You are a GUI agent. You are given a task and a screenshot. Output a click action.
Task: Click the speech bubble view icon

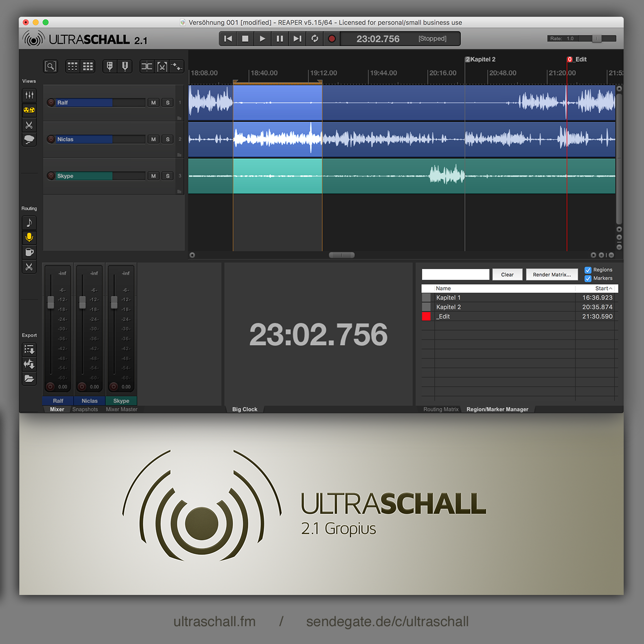29,140
